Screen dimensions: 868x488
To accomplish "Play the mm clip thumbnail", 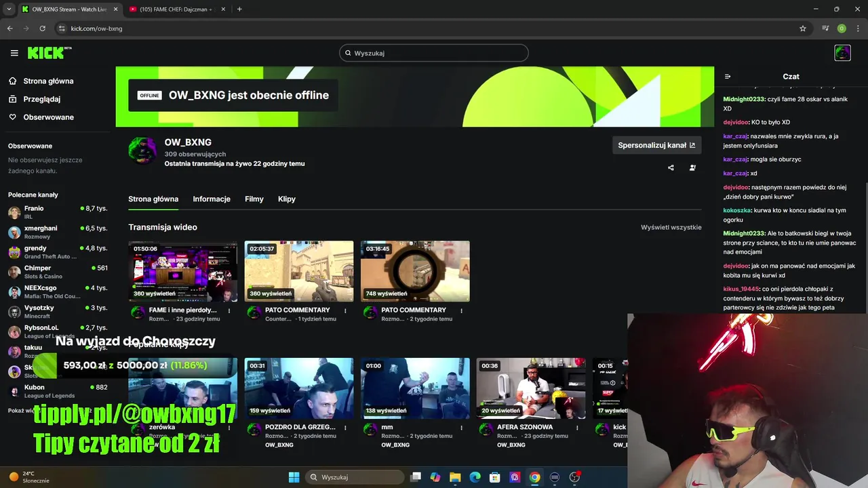I will click(x=415, y=388).
